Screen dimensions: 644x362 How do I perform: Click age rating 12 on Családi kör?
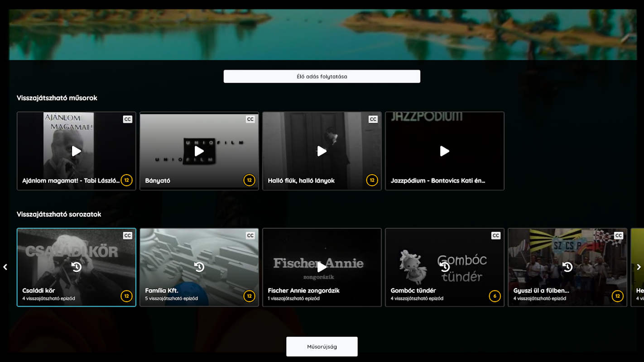[x=126, y=296]
